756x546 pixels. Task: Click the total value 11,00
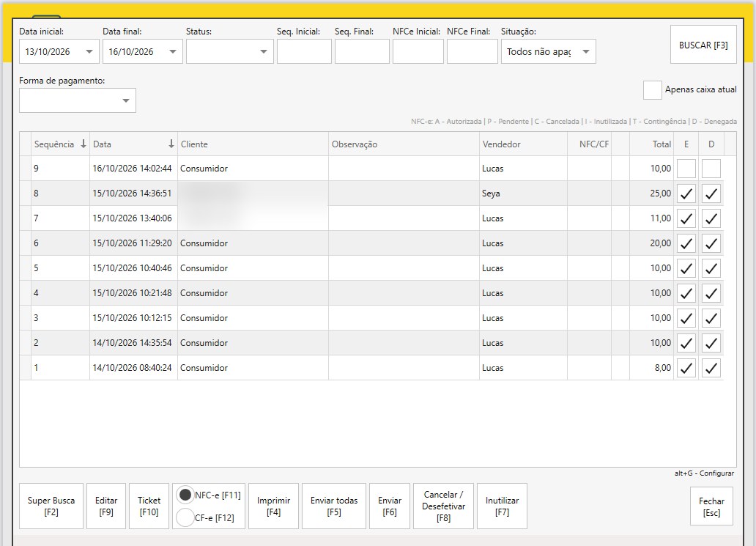(661, 218)
